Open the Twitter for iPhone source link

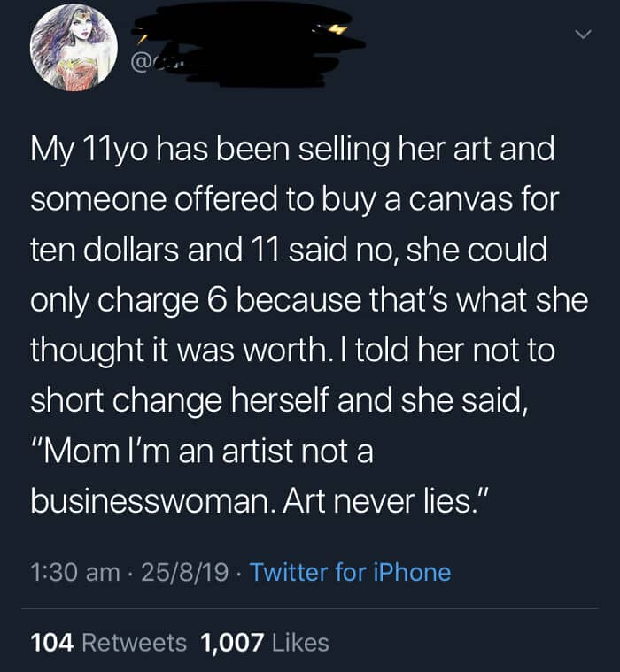[350, 573]
